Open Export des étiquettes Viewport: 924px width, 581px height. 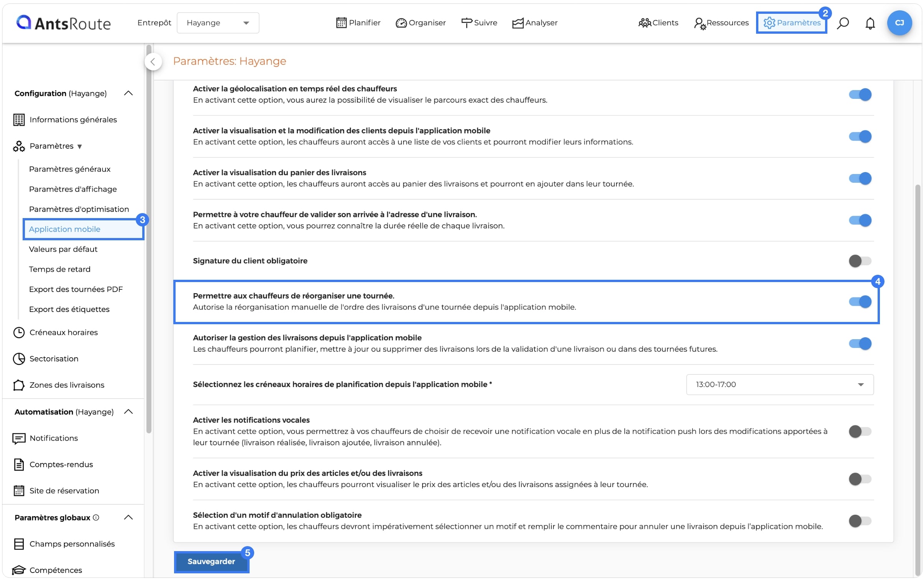pyautogui.click(x=69, y=309)
